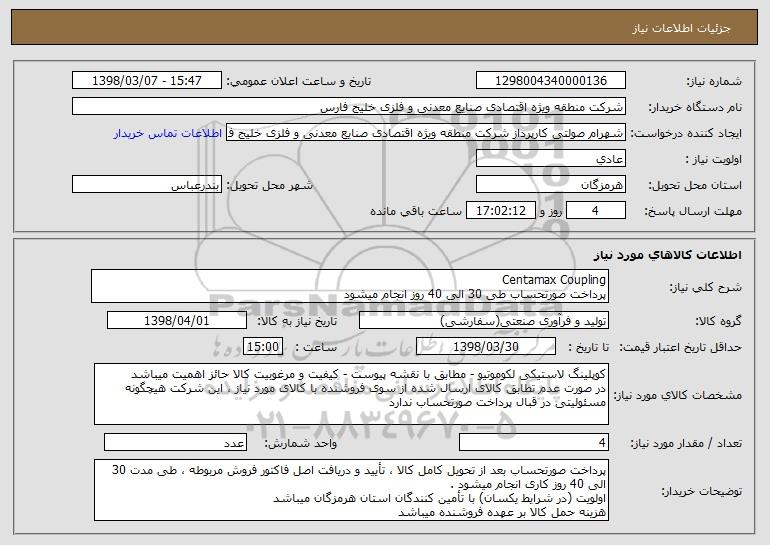
Task: Click the label استان محل تحویل
Action: pyautogui.click(x=695, y=185)
